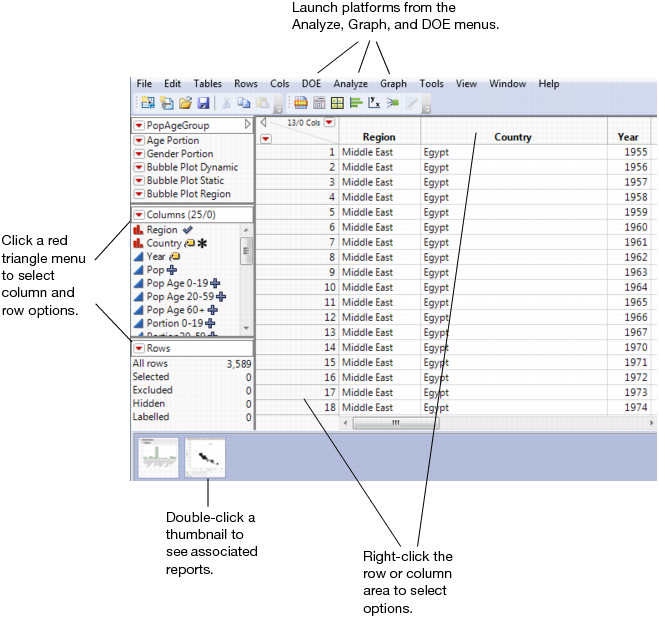Move the horizontal scrollbar thumb of data grid
Viewport: 659px width, 620px height.
pyautogui.click(x=396, y=423)
